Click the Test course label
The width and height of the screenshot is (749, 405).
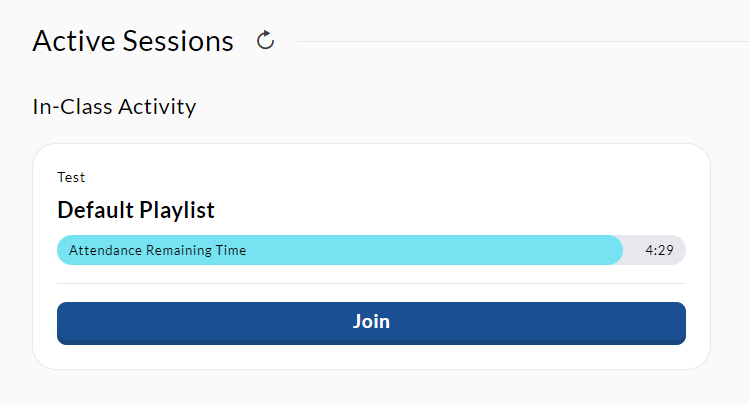tap(71, 177)
